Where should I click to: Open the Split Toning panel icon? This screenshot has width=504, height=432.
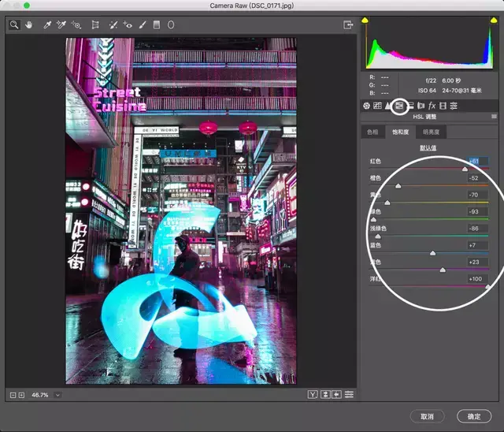point(410,106)
